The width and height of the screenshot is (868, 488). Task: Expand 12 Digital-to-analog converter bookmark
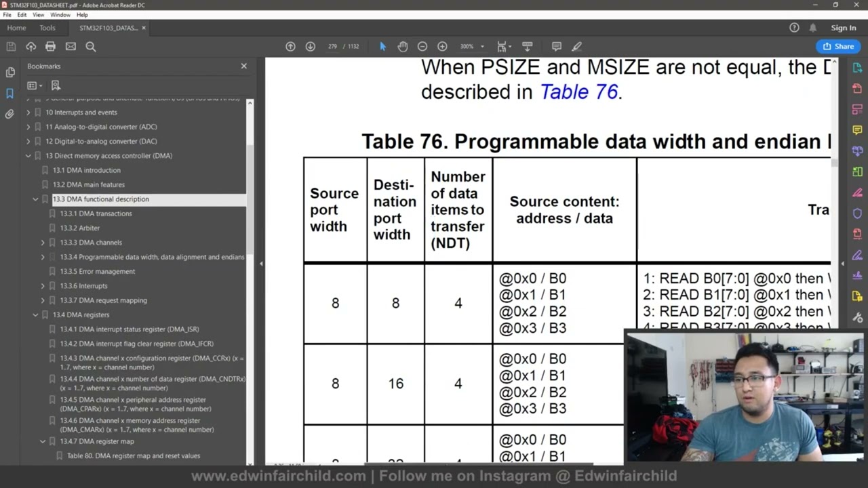tap(28, 141)
